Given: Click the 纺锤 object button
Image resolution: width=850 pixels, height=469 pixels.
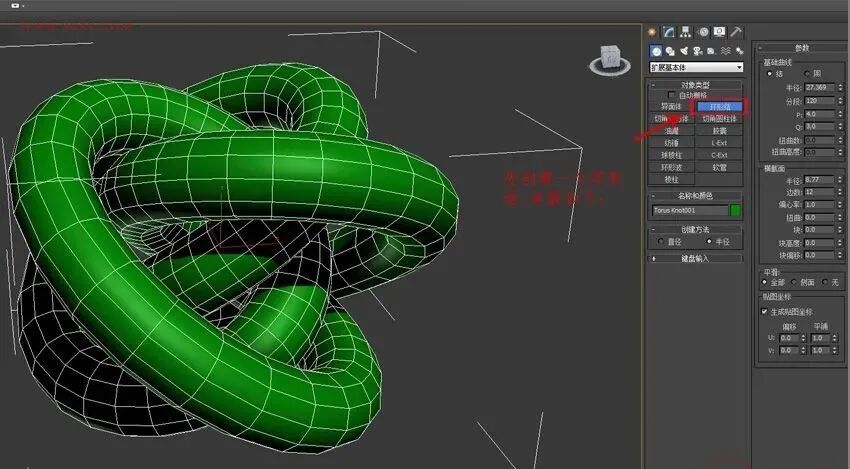Looking at the screenshot, I should click(671, 143).
